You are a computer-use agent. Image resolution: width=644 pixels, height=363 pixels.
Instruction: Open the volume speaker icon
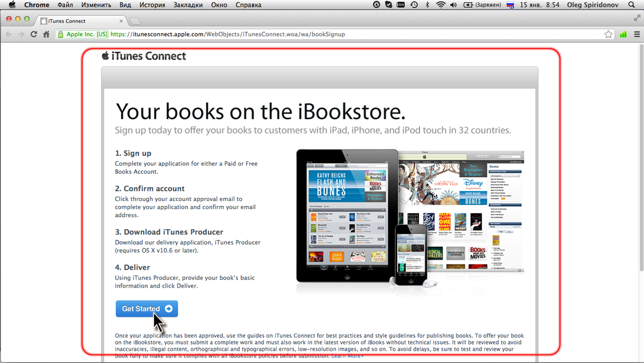453,5
